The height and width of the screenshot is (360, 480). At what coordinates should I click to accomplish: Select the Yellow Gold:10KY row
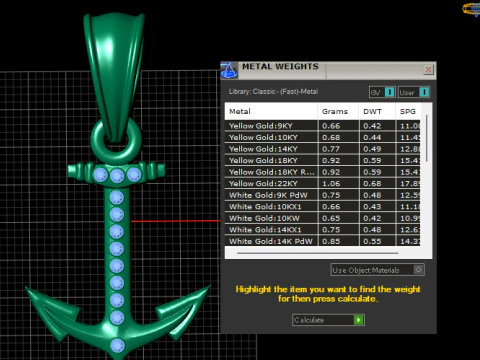(323, 137)
